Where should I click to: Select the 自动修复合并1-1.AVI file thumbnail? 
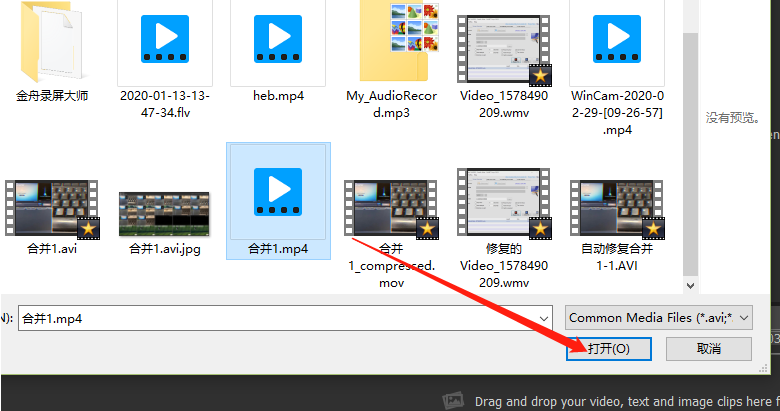617,209
